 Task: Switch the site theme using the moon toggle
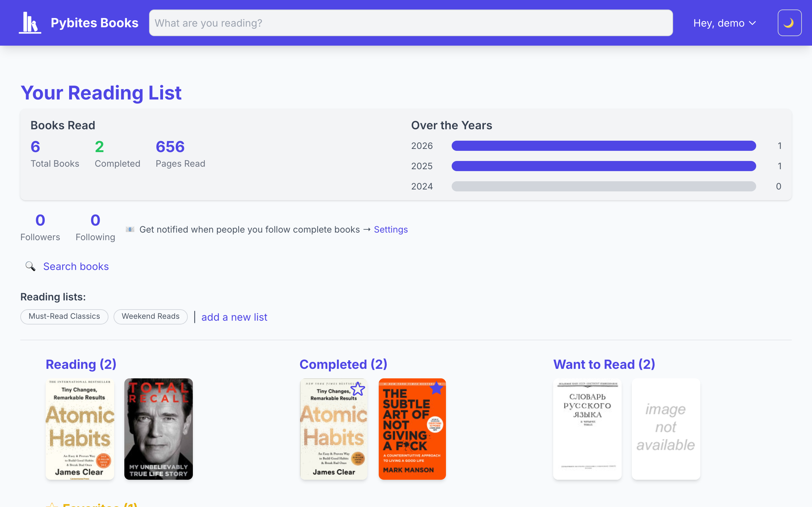[789, 22]
